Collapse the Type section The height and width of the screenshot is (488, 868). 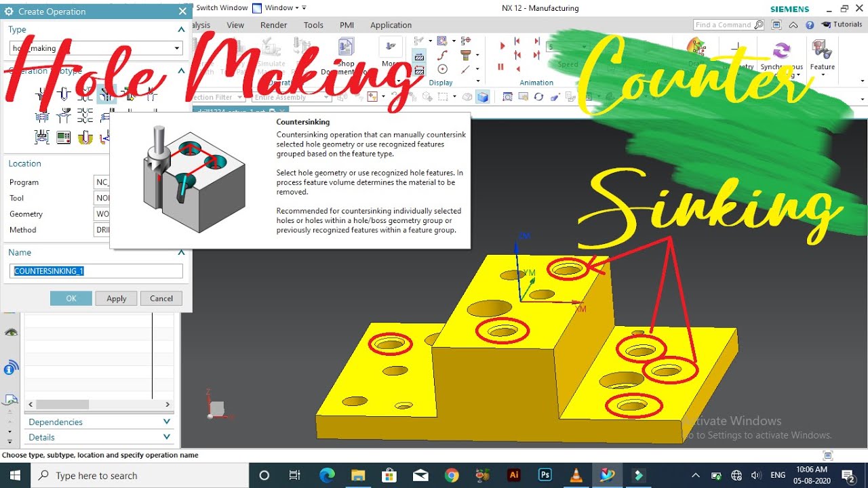(181, 29)
